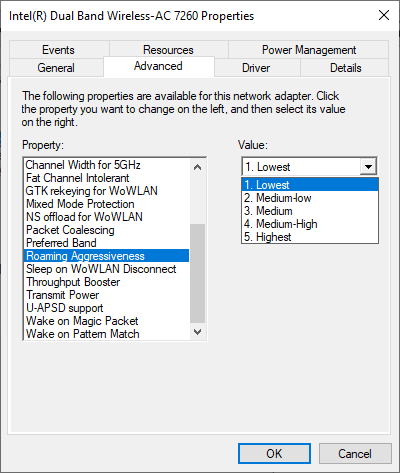The height and width of the screenshot is (473, 400).
Task: Choose the 5. Highest option
Action: point(310,237)
